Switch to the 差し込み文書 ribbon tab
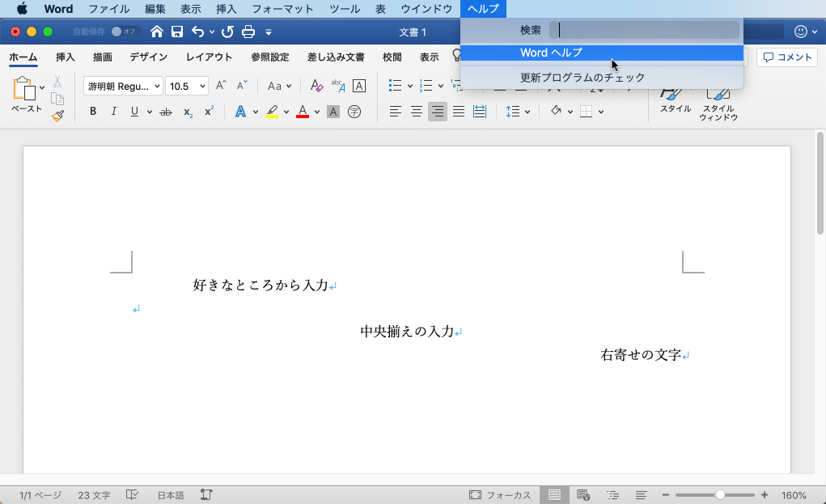The image size is (826, 504). [336, 57]
